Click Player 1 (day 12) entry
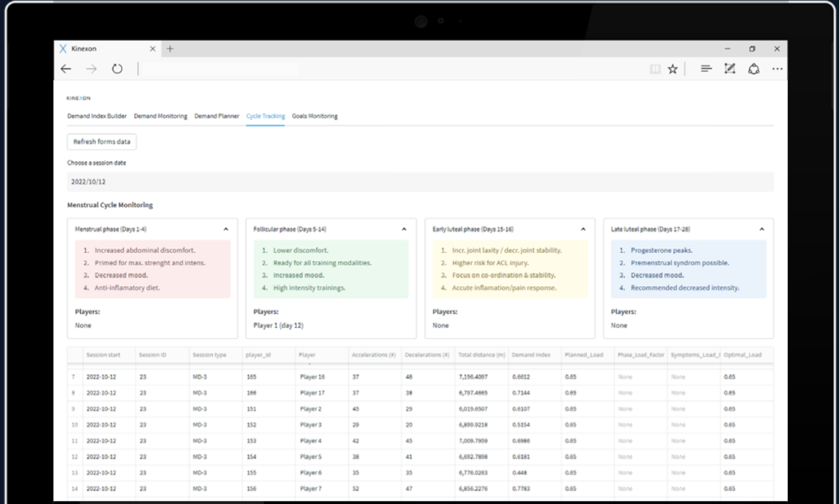This screenshot has width=839, height=504. click(x=278, y=326)
